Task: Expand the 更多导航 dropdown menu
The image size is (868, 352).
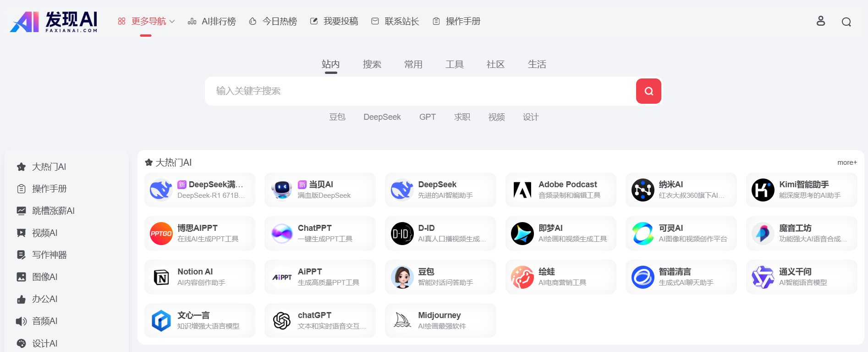Action: click(146, 21)
